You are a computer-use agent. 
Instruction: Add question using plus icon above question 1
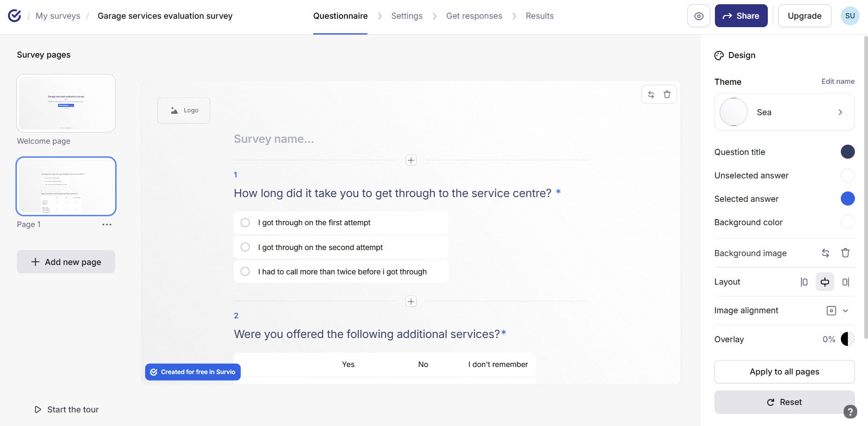coord(411,160)
